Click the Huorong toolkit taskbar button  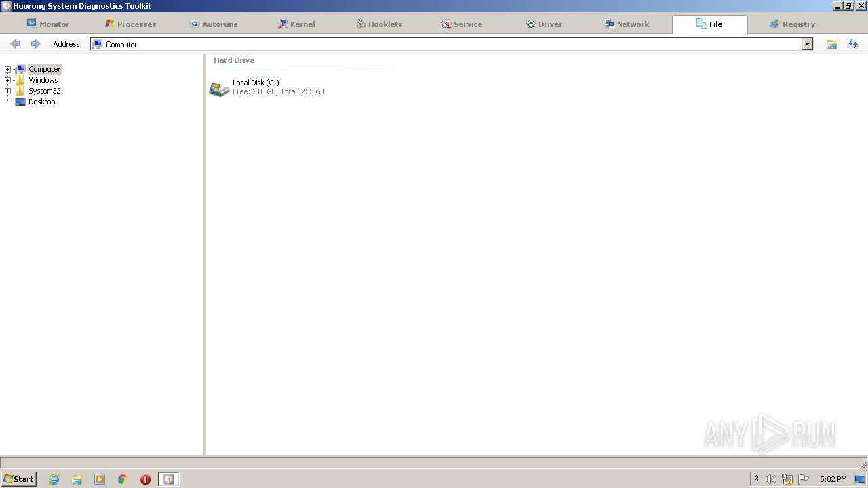coord(169,479)
